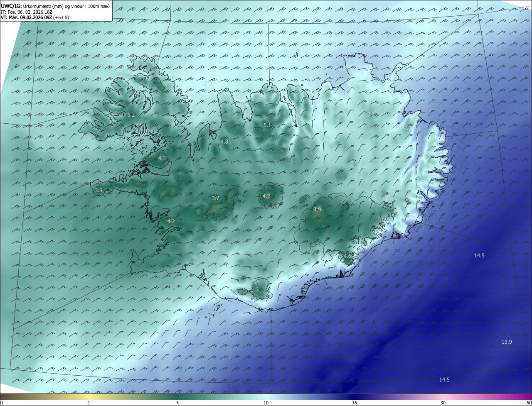Click the initial time line 'IT: Fös. 06. 02. 2026 18Z'
The height and width of the screenshot is (406, 532).
pyautogui.click(x=27, y=12)
